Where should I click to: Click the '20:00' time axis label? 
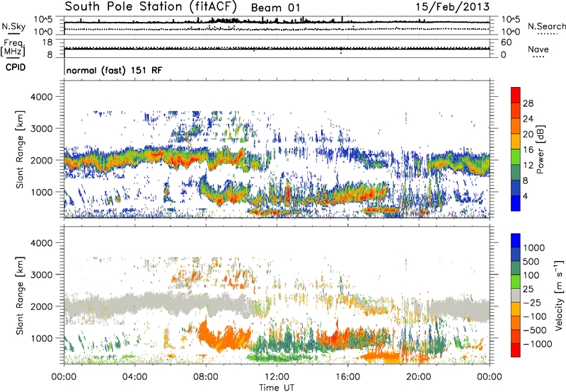[419, 377]
